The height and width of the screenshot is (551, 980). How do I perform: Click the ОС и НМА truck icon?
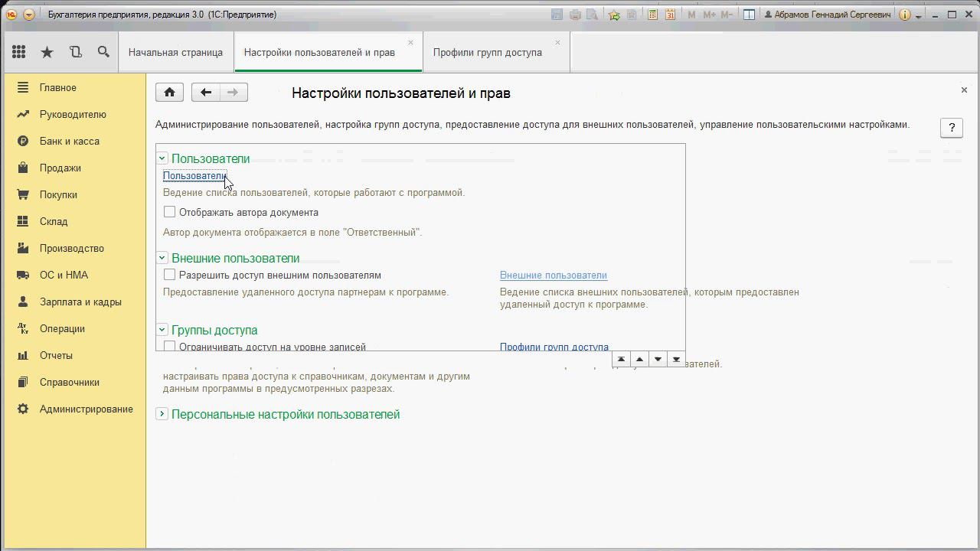tap(23, 275)
